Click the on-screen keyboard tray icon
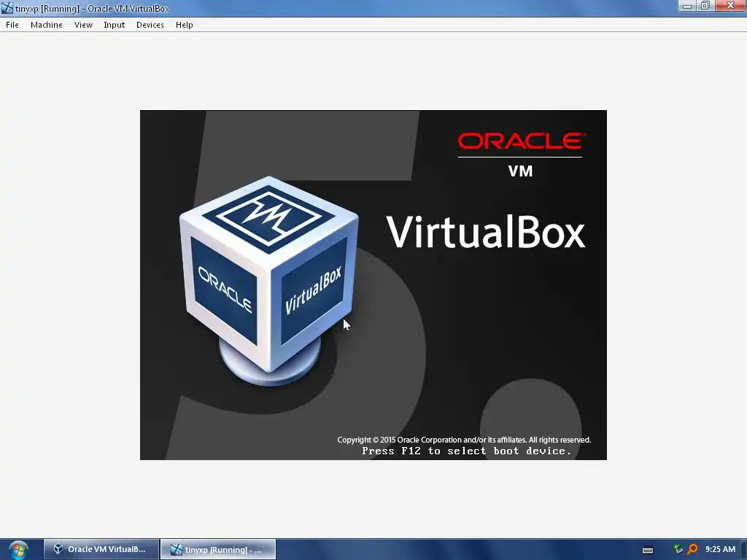 point(648,550)
